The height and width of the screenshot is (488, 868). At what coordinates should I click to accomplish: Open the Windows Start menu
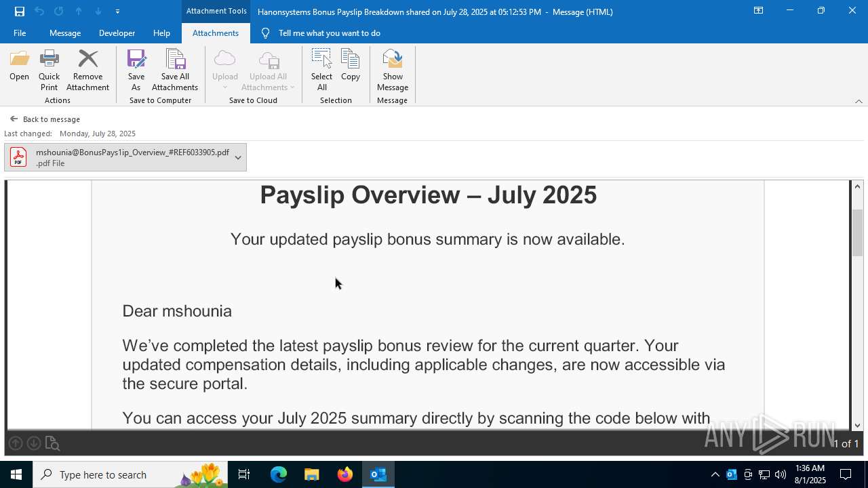[16, 474]
